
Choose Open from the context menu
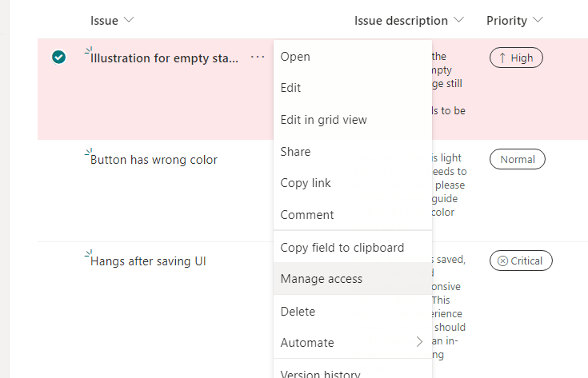click(x=353, y=57)
